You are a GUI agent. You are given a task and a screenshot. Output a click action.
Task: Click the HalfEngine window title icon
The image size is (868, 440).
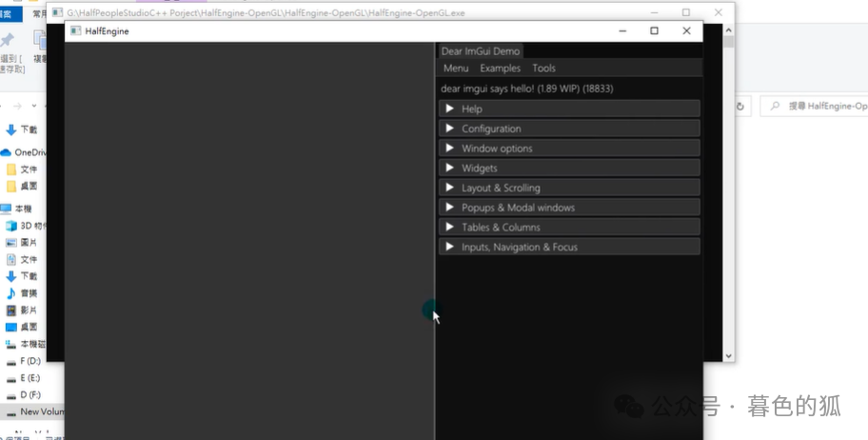pyautogui.click(x=76, y=31)
